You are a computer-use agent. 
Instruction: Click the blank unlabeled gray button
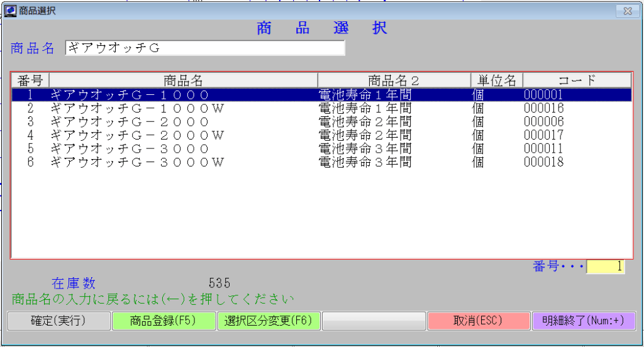(374, 321)
